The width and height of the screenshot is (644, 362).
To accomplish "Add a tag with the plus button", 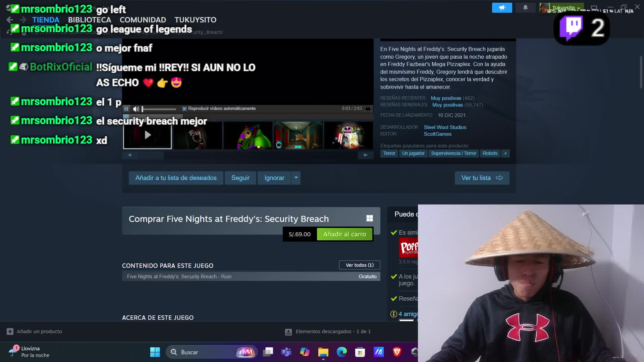I will tap(505, 153).
